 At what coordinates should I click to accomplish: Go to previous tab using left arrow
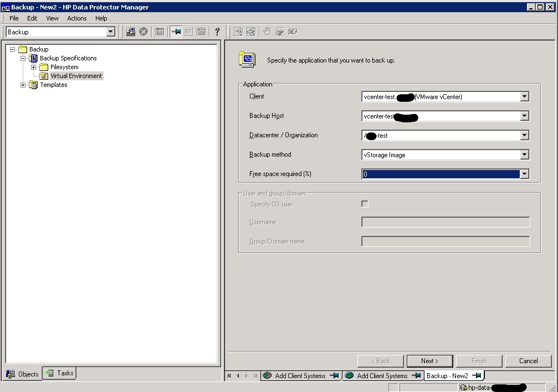pyautogui.click(x=238, y=375)
